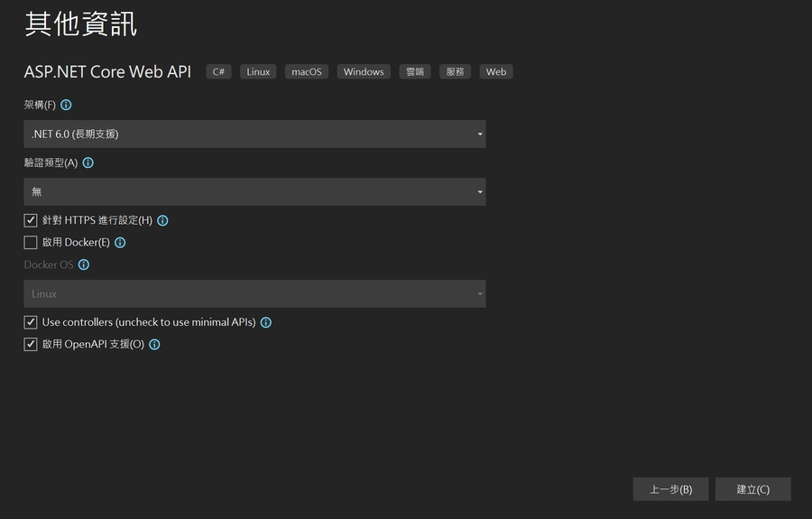Screen dimensions: 812x519
Task: Click the 建立(C) create button
Action: [x=752, y=489]
